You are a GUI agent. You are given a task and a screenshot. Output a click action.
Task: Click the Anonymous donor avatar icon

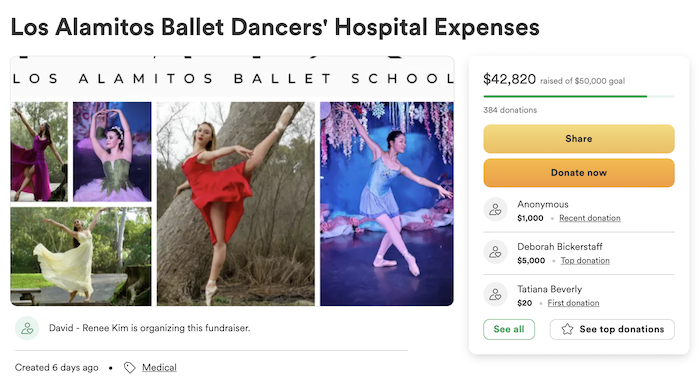coord(496,209)
